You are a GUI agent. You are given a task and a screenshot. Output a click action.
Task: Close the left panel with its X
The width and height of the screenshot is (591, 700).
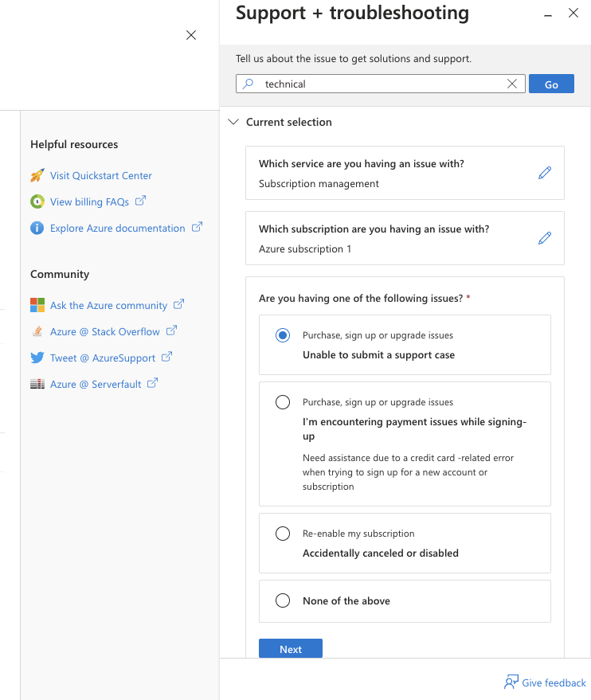point(191,35)
